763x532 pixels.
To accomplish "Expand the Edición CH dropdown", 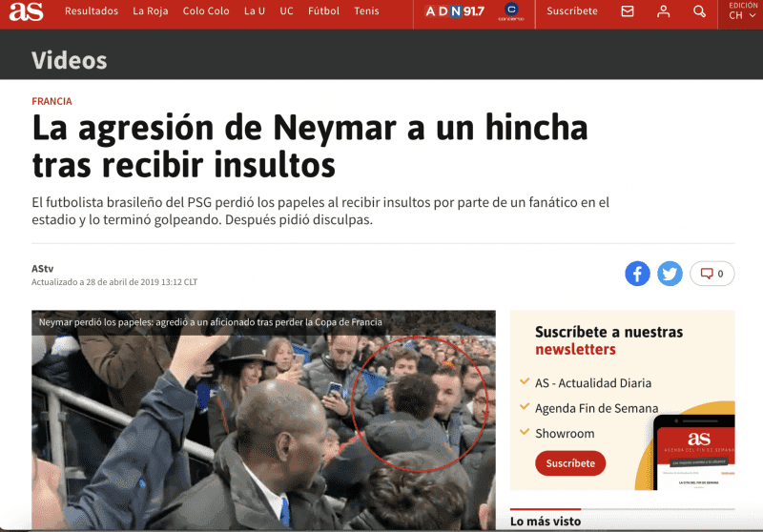I will [x=742, y=11].
